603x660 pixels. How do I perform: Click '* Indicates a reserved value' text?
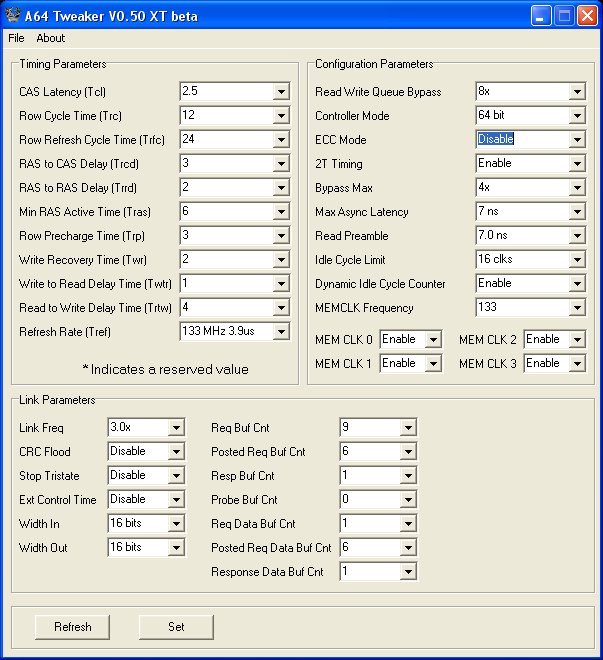pos(165,369)
